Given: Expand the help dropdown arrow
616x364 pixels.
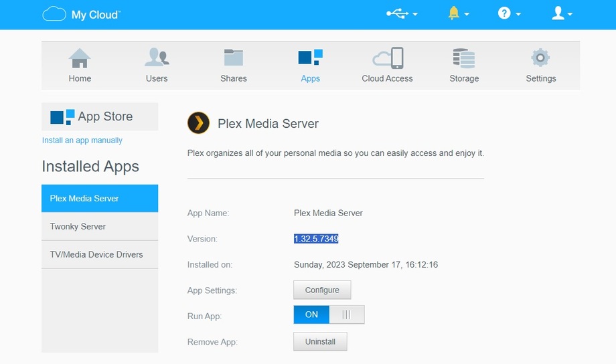Looking at the screenshot, I should pyautogui.click(x=518, y=14).
